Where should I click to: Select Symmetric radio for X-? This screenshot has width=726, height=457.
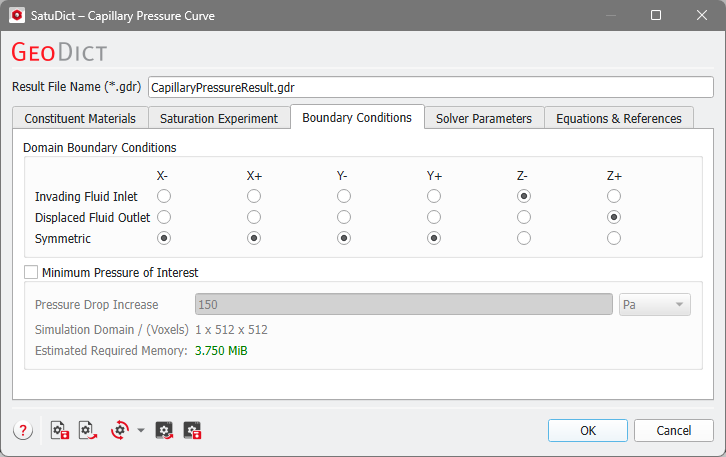164,238
